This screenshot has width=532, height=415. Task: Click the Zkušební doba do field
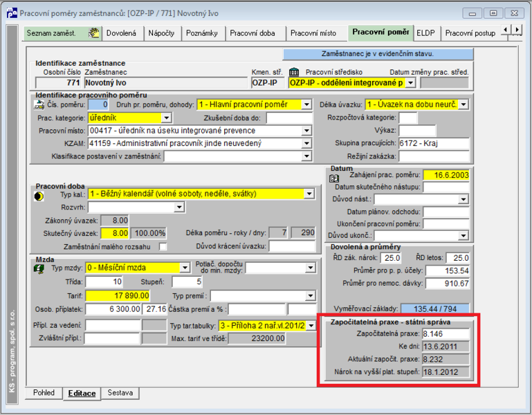[x=289, y=118]
